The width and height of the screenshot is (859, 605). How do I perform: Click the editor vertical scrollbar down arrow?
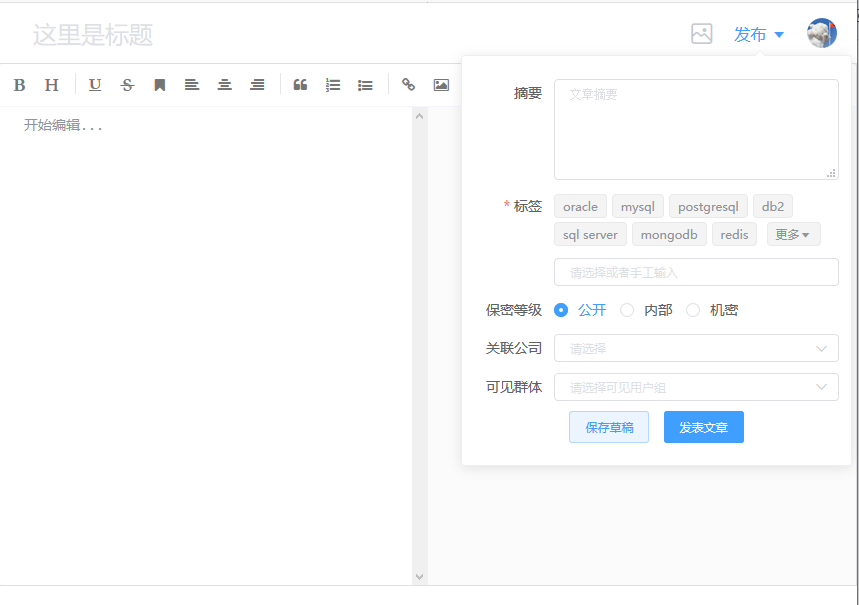tap(420, 577)
